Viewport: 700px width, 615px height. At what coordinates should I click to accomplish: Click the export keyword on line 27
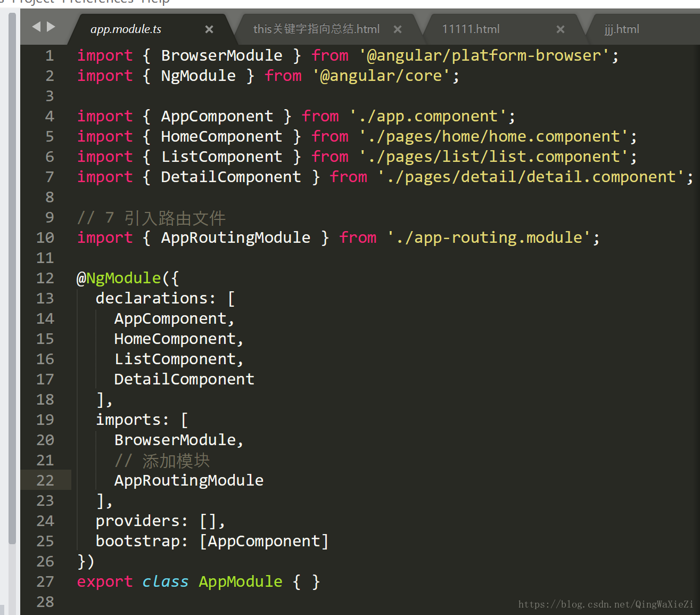105,581
